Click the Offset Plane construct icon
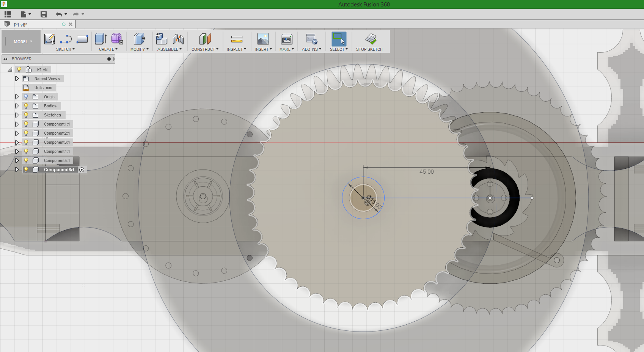Viewport: 644px width, 352px height. [205, 39]
